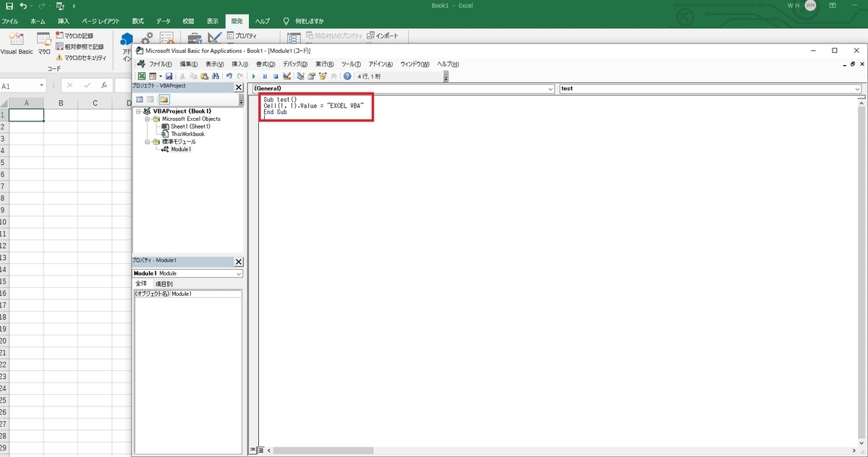868x457 pixels.
Task: Open the VBA 編集(E) menu
Action: [189, 64]
